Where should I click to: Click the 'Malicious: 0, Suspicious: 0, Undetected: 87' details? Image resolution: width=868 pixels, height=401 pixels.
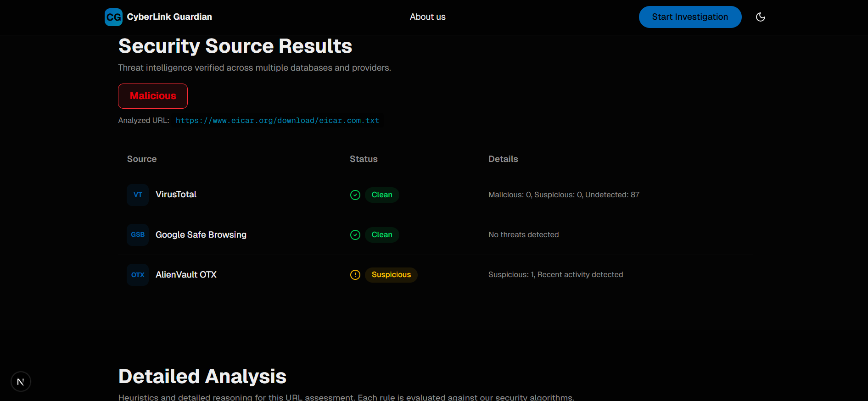pos(564,195)
